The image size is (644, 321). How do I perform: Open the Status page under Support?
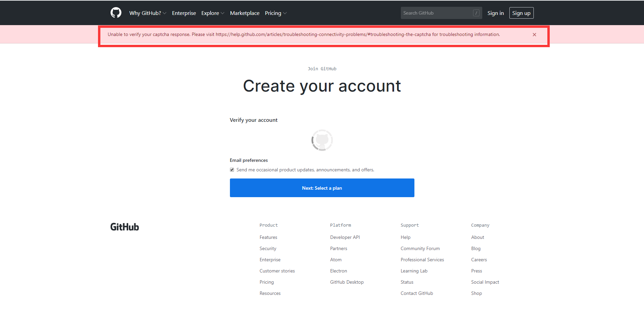406,282
